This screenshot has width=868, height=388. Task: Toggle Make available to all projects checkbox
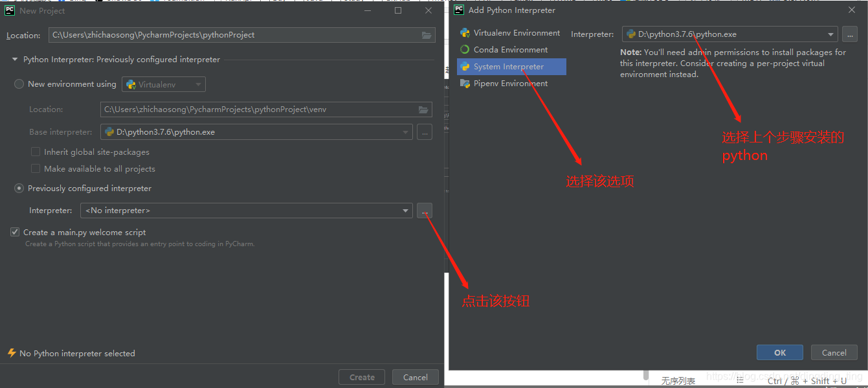click(x=36, y=168)
